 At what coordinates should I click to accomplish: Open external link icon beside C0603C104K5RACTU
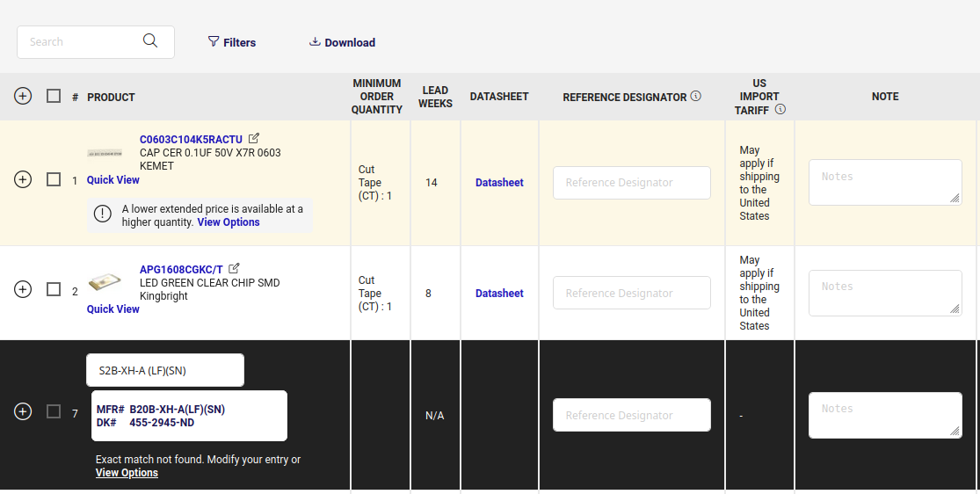(x=254, y=139)
